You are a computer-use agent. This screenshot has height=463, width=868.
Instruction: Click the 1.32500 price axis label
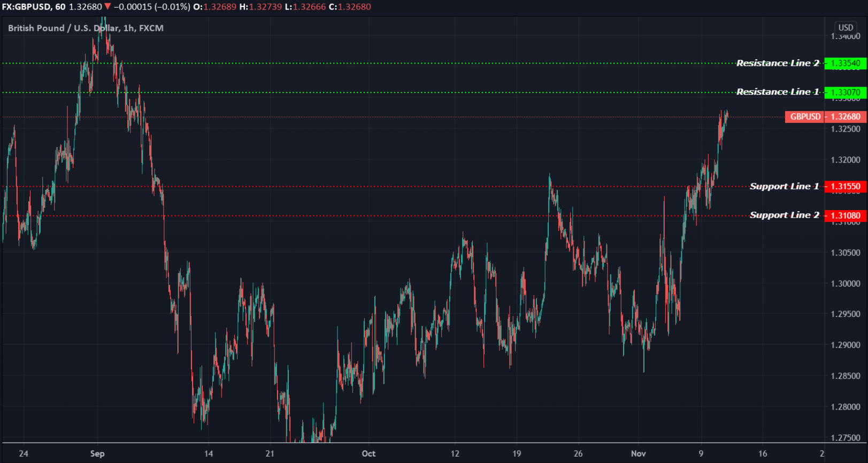coord(845,129)
